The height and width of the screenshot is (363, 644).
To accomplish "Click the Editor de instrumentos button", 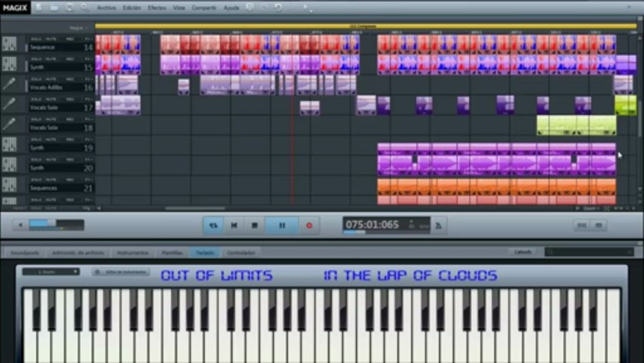I will [x=121, y=272].
